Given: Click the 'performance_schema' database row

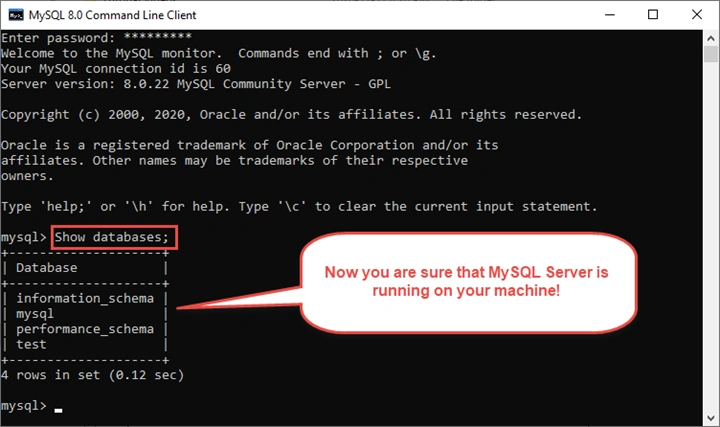Looking at the screenshot, I should [x=85, y=329].
